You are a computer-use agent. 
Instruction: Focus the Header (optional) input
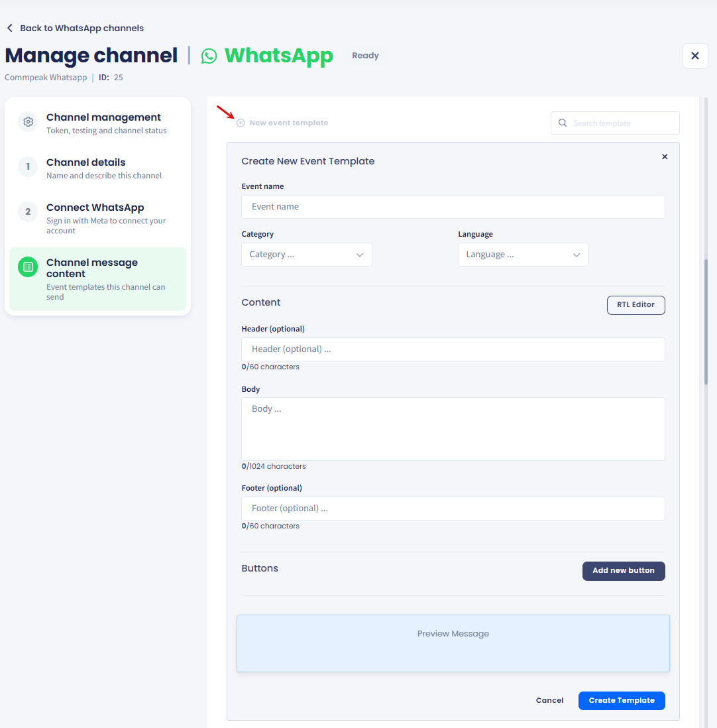click(453, 349)
